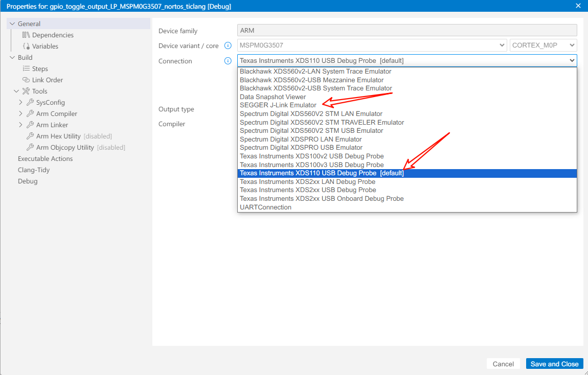Click the Compiler label
This screenshot has height=375, width=588.
click(x=172, y=124)
